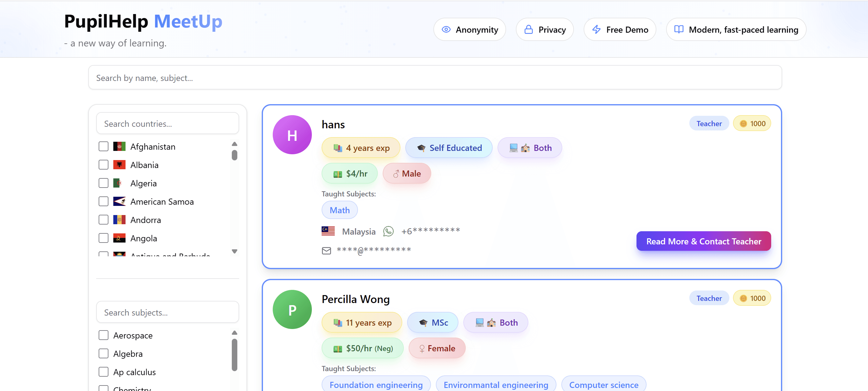Check the American Samoa checkbox
Image resolution: width=868 pixels, height=391 pixels.
[x=103, y=201]
